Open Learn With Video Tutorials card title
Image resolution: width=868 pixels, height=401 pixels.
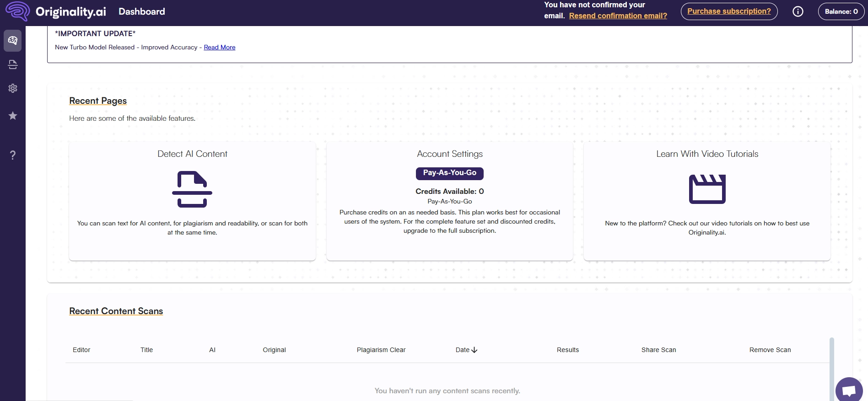tap(707, 154)
